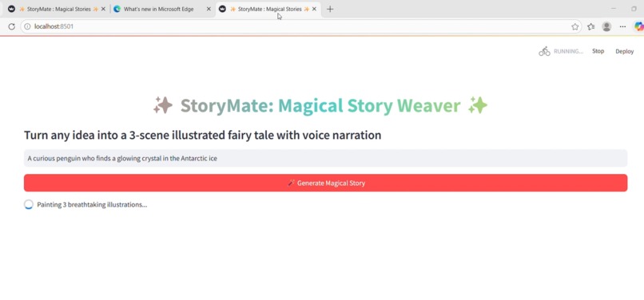The height and width of the screenshot is (300, 644).
Task: Minimize the browser window
Action: [614, 9]
